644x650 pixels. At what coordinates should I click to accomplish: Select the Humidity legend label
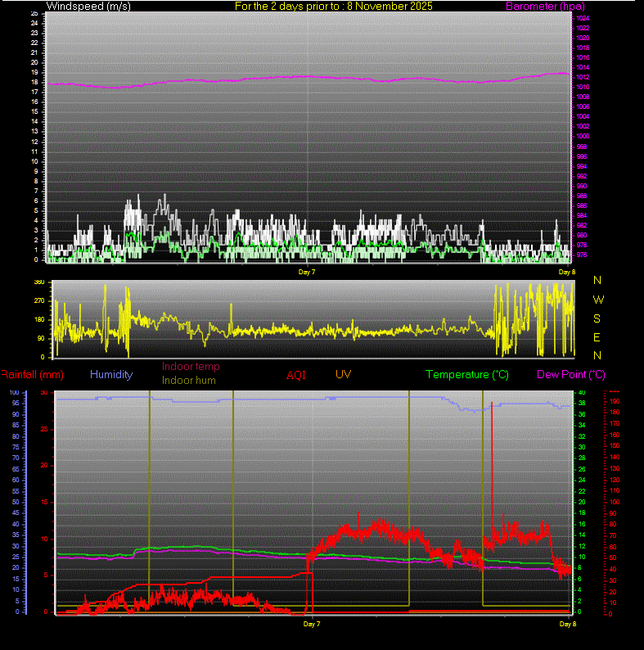point(111,374)
